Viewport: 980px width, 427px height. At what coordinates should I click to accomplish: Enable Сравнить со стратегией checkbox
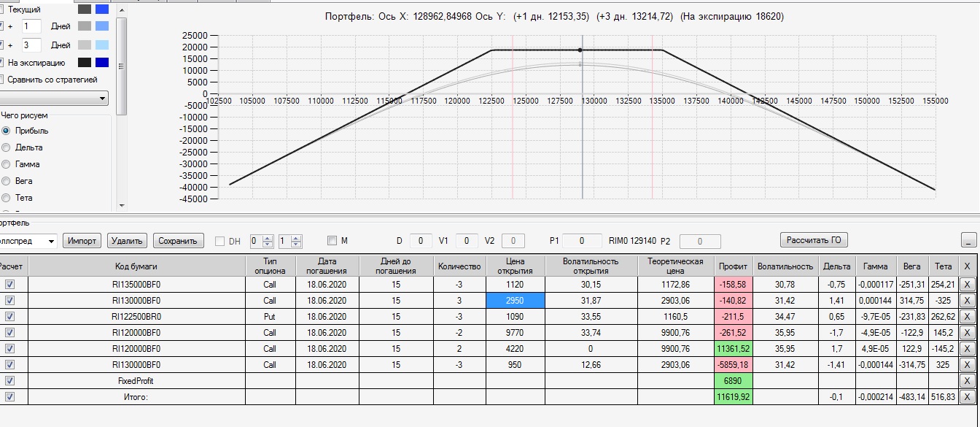coord(1,80)
